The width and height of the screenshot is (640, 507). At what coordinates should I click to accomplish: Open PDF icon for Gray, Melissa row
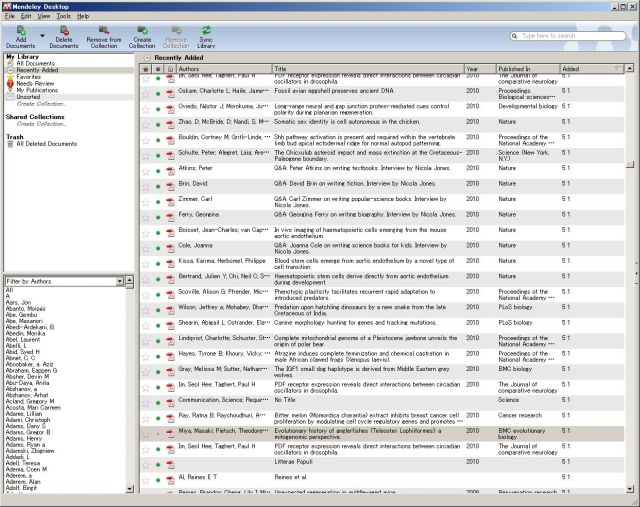point(170,372)
